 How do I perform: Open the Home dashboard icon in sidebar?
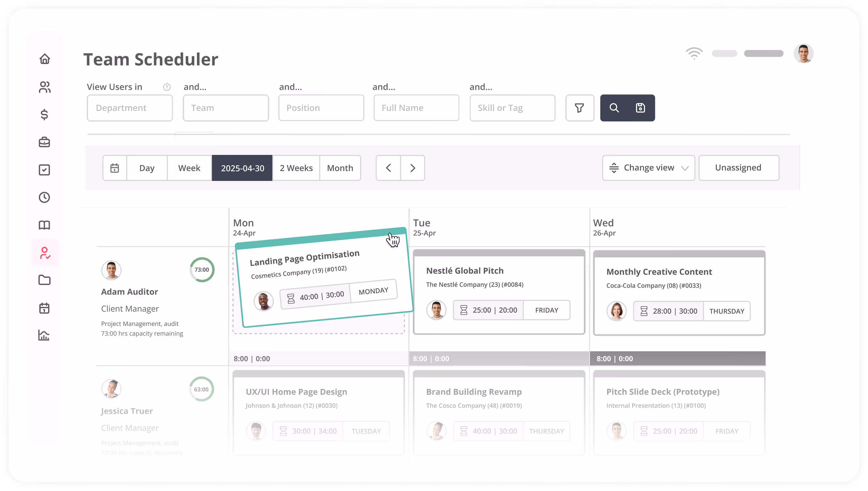(45, 59)
